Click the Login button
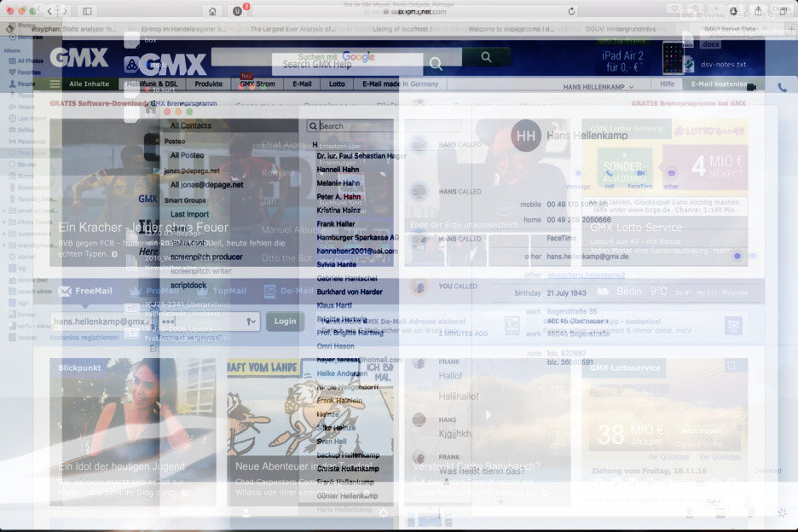Screen dimensions: 798x532 tap(285, 321)
